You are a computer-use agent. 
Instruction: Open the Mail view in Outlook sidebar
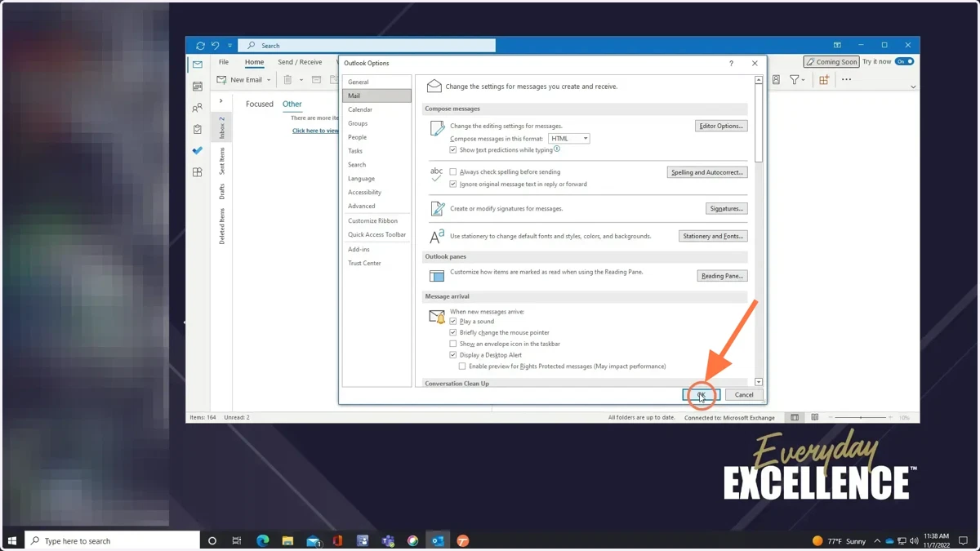click(x=198, y=64)
